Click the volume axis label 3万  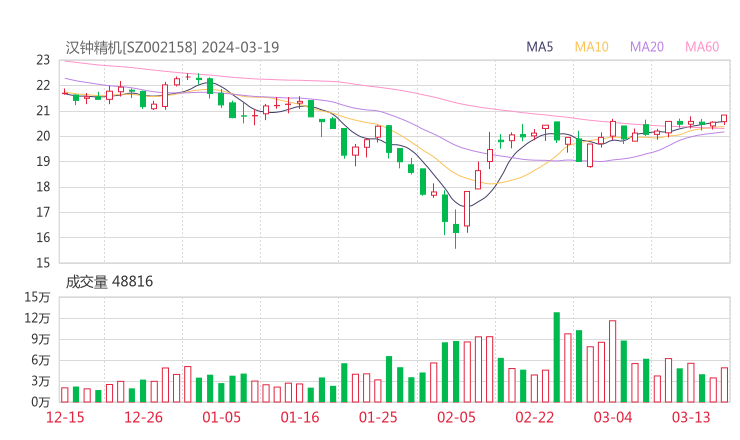tap(41, 381)
